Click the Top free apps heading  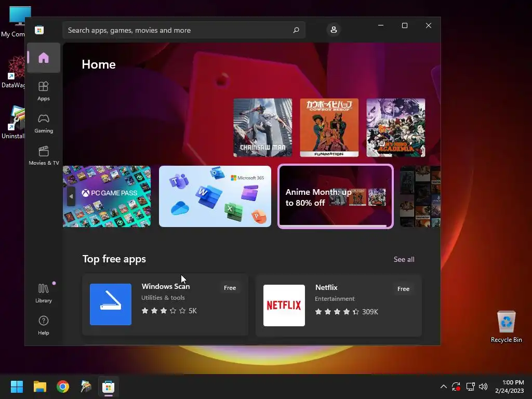coord(114,259)
